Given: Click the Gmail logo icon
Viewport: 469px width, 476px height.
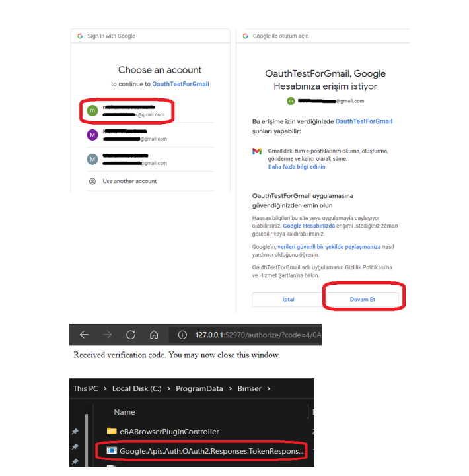Looking at the screenshot, I should (257, 151).
